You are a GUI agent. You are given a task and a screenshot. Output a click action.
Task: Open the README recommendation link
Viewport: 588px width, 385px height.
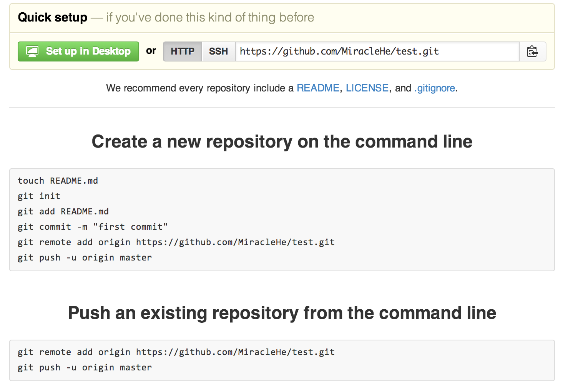pos(318,88)
